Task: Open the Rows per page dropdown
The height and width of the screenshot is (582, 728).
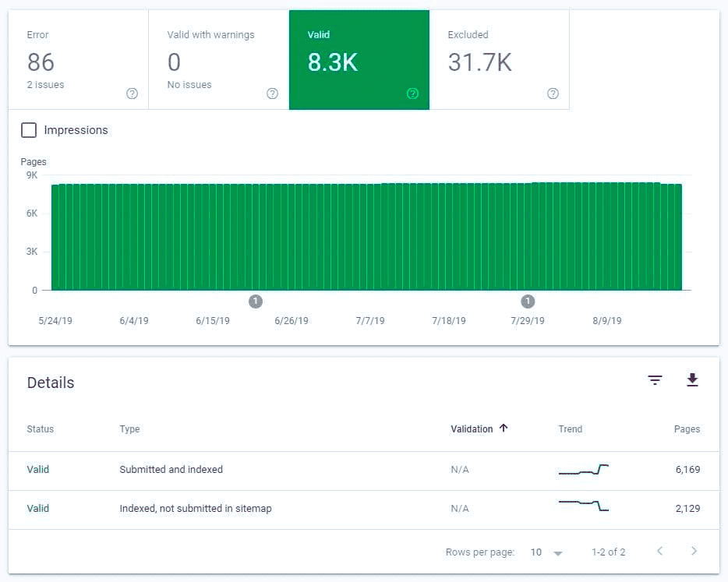Action: tap(546, 552)
